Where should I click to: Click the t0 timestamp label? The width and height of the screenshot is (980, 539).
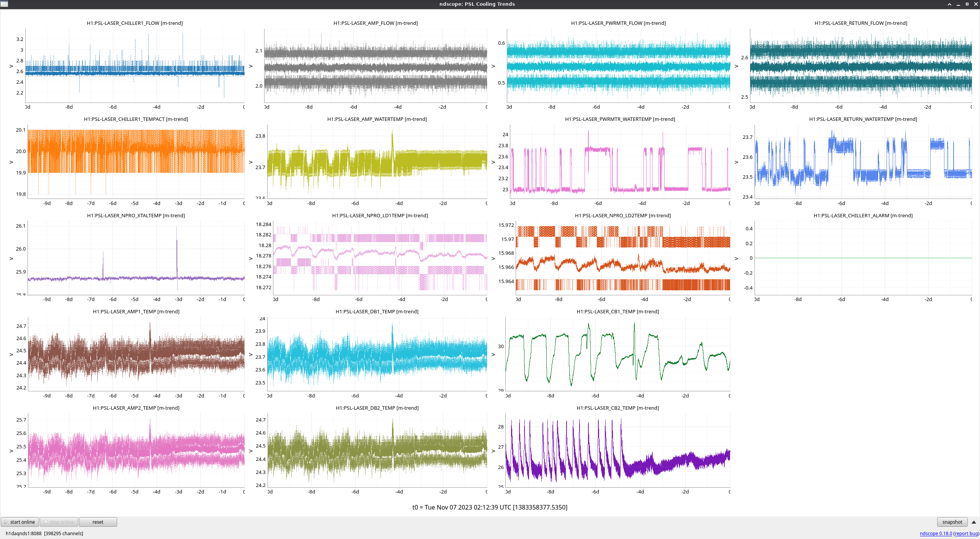coord(490,507)
